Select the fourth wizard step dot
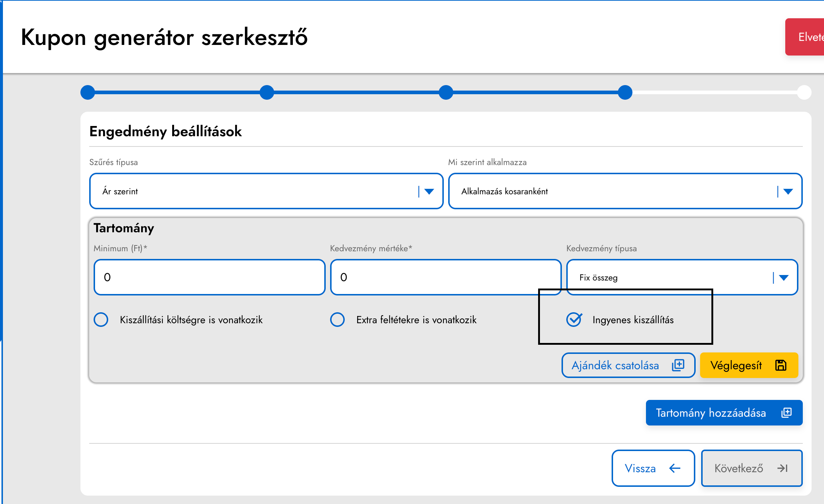 click(x=625, y=92)
